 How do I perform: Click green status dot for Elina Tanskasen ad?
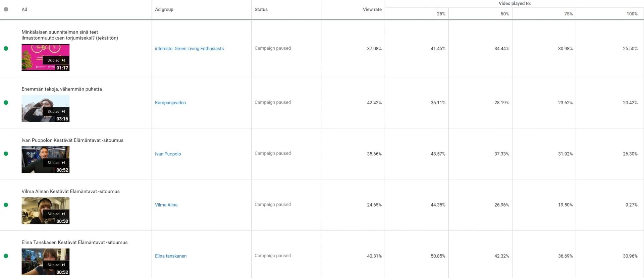point(6,256)
